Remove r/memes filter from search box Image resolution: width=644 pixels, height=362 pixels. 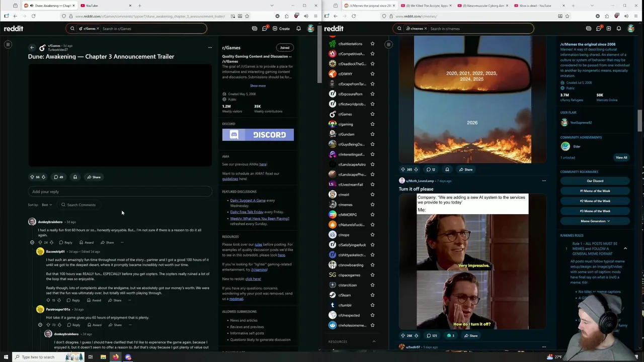tap(426, 29)
